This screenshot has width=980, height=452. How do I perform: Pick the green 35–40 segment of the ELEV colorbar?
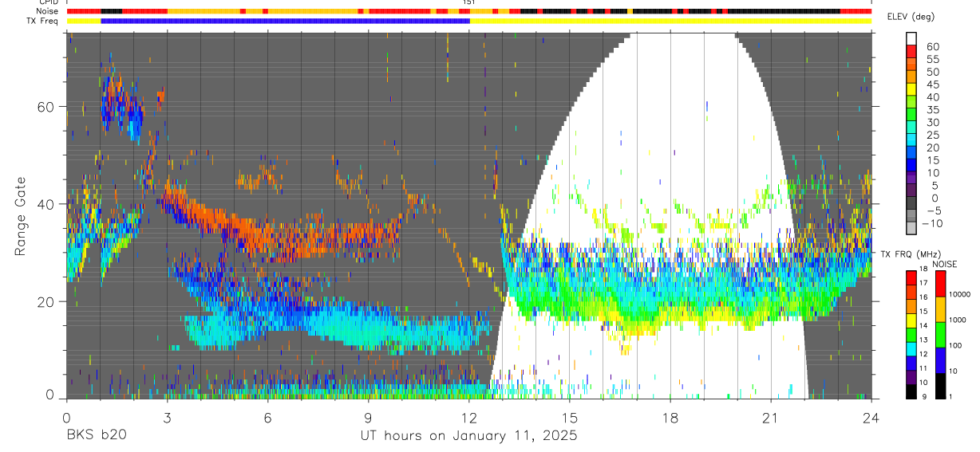[x=911, y=115]
